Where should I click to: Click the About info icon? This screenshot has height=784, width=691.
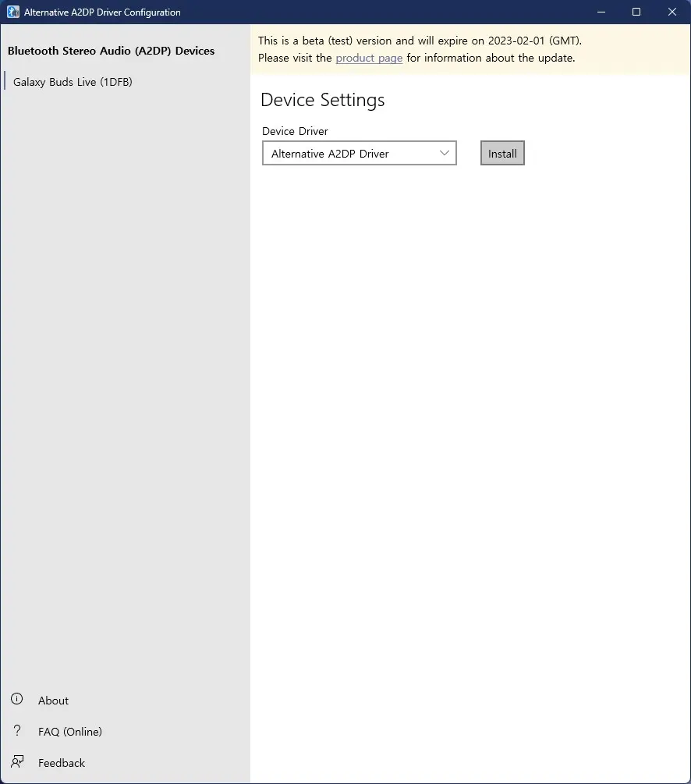point(17,699)
